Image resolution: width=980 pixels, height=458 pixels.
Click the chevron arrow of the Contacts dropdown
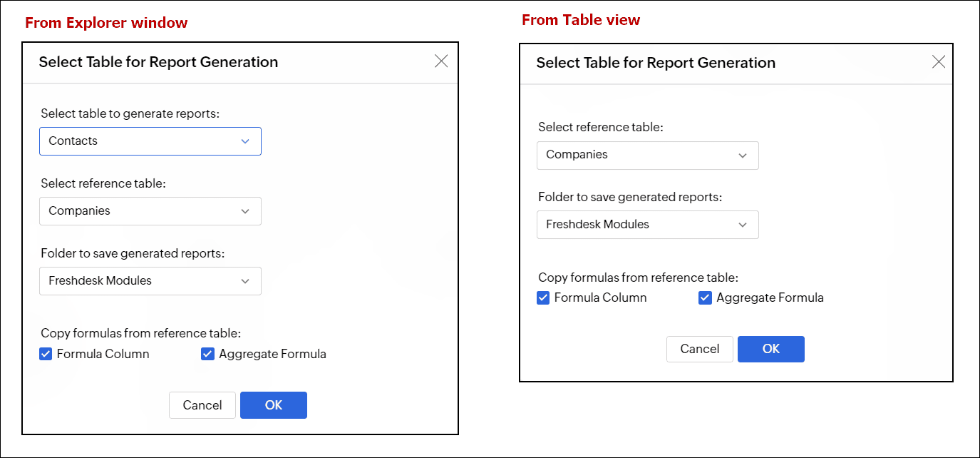[x=245, y=141]
